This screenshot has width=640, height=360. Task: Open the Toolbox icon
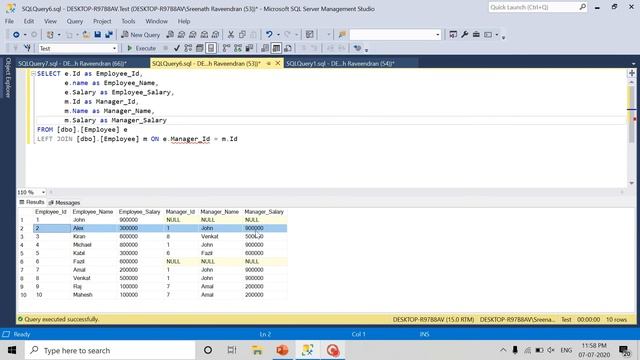click(476, 35)
